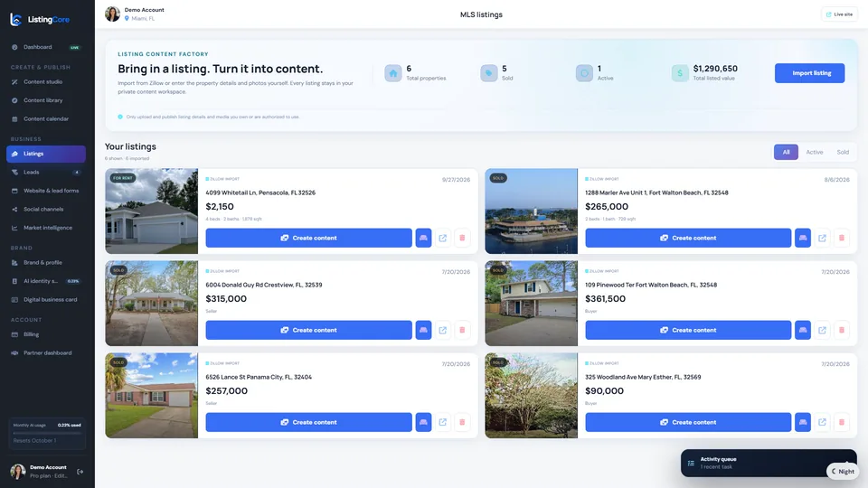Click the staging icon for 6526 Lance St
The height and width of the screenshot is (488, 868).
coord(423,422)
